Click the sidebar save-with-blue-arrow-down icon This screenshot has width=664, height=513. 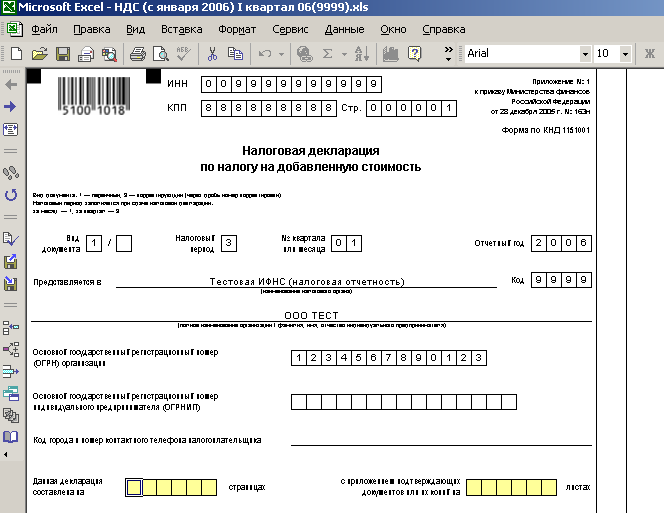coord(11,283)
